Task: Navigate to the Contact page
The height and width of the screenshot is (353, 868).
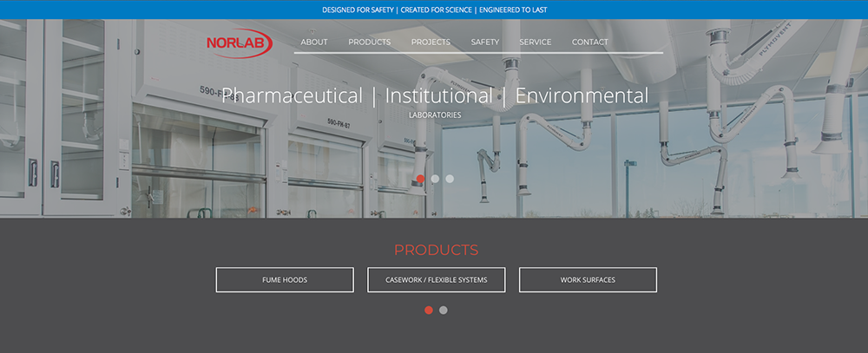Action: [590, 42]
